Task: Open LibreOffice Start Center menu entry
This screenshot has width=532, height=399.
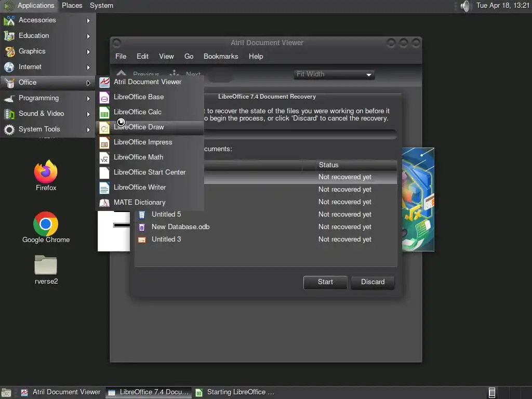Action: [150, 172]
